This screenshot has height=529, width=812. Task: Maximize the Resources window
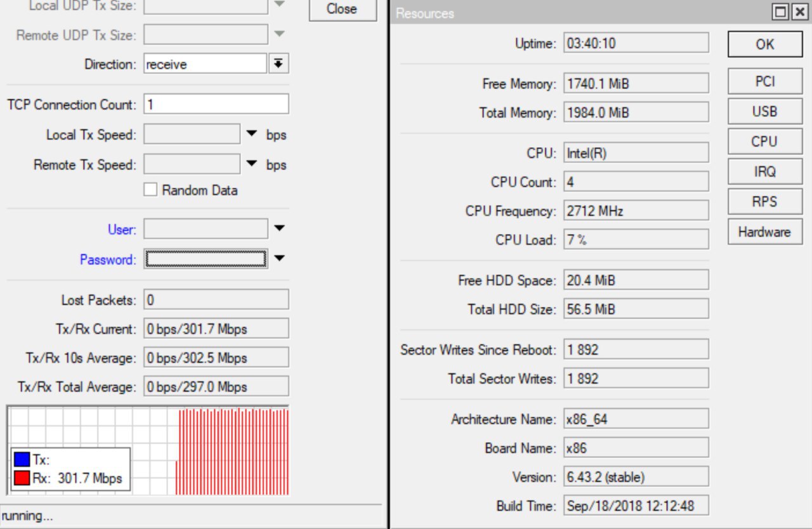pos(780,12)
